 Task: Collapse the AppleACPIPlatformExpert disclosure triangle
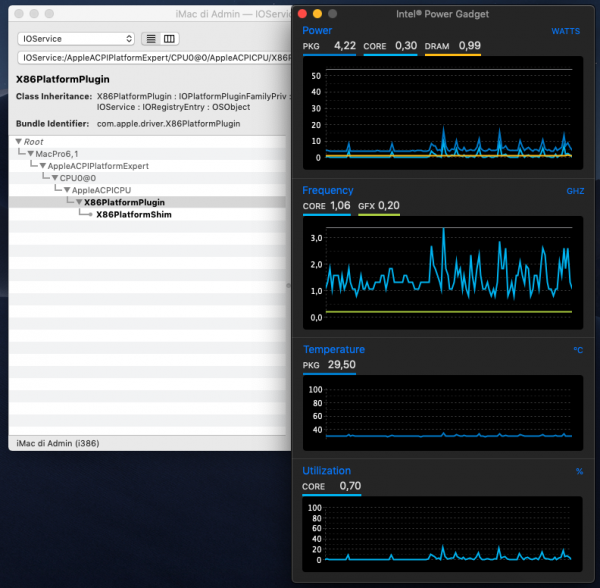click(x=43, y=166)
